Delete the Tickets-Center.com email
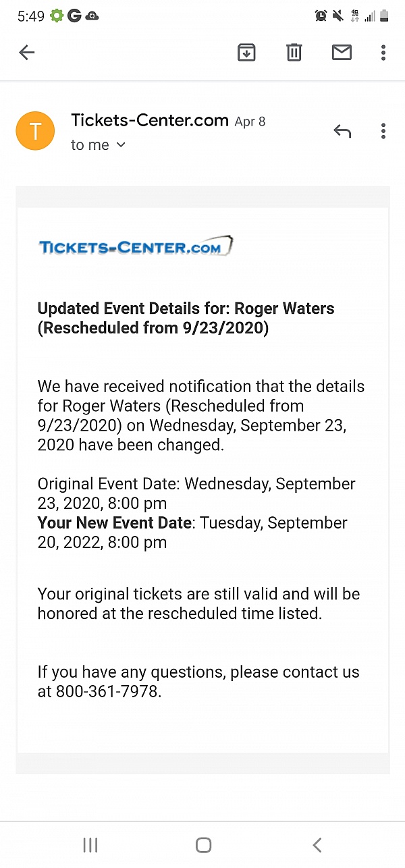This screenshot has height=868, width=405. tap(294, 52)
